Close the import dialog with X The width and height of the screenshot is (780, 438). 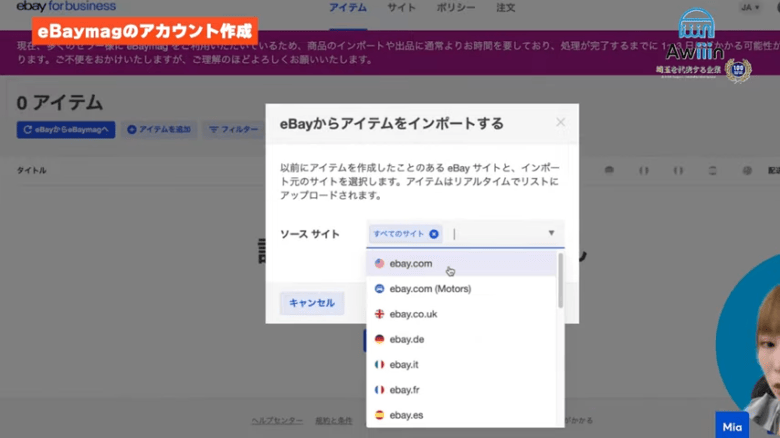560,122
